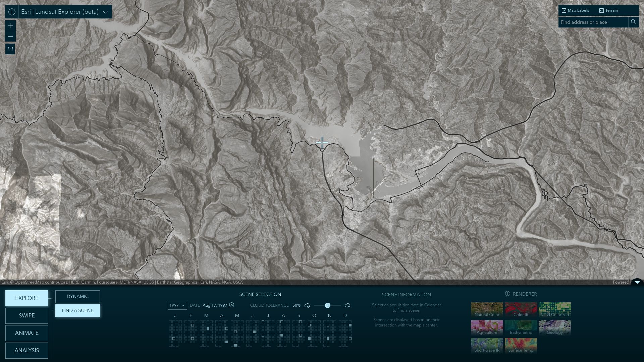Click the OpenStreetMap contributors attribution link
This screenshot has width=644, height=362.
(41, 282)
